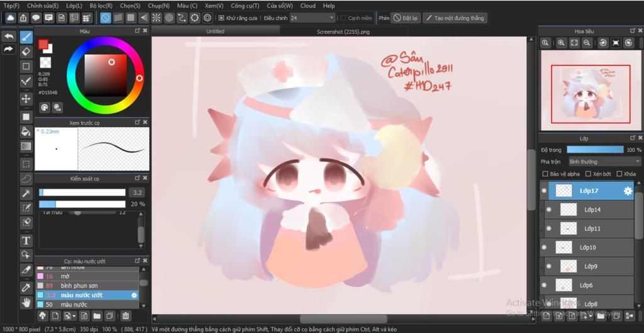Screen dimensions: 644x333
Task: Open the Chỉnh sửa(E) menu
Action: (x=43, y=6)
